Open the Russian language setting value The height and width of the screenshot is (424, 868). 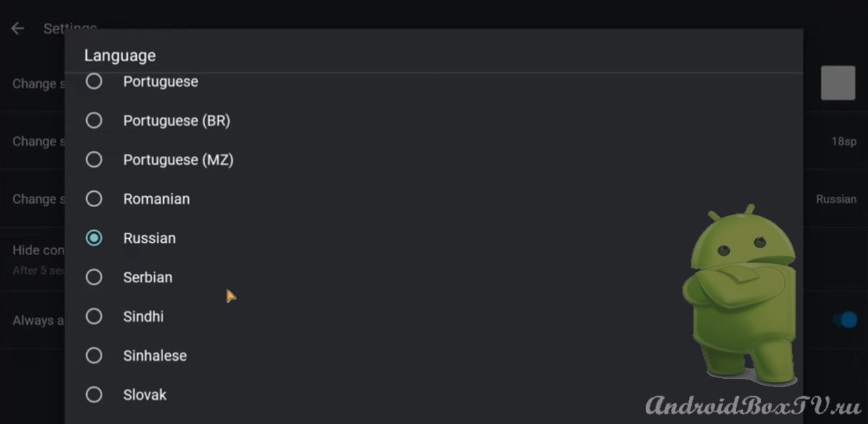836,199
